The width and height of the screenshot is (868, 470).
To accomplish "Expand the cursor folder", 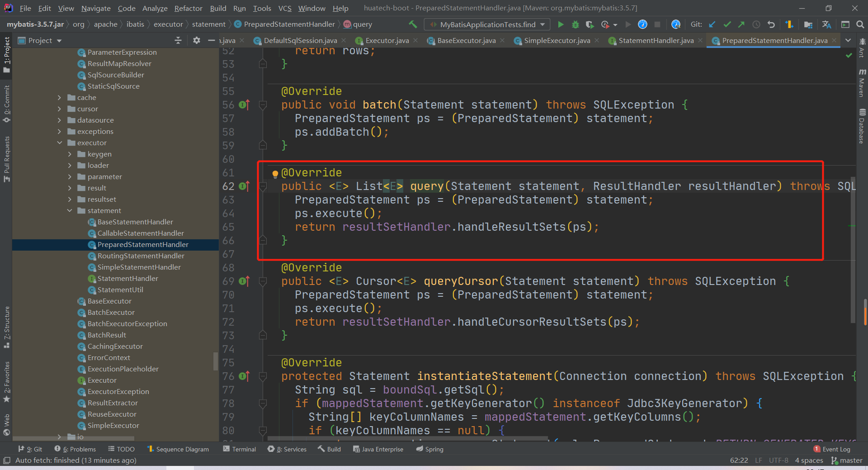I will 59,109.
